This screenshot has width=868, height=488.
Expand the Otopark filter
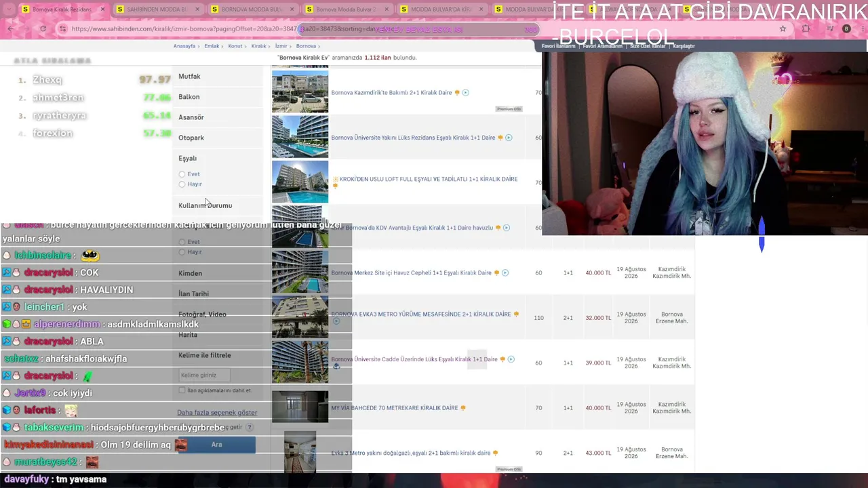pos(191,138)
